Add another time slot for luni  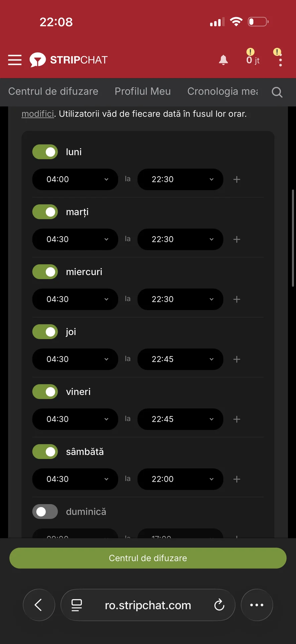point(237,180)
